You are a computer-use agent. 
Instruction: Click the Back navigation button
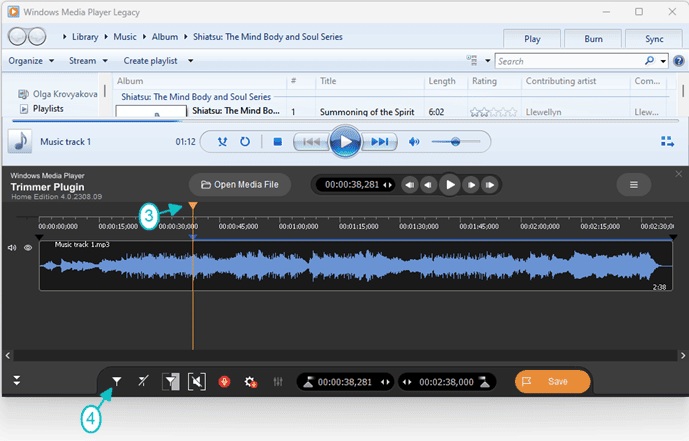point(18,36)
